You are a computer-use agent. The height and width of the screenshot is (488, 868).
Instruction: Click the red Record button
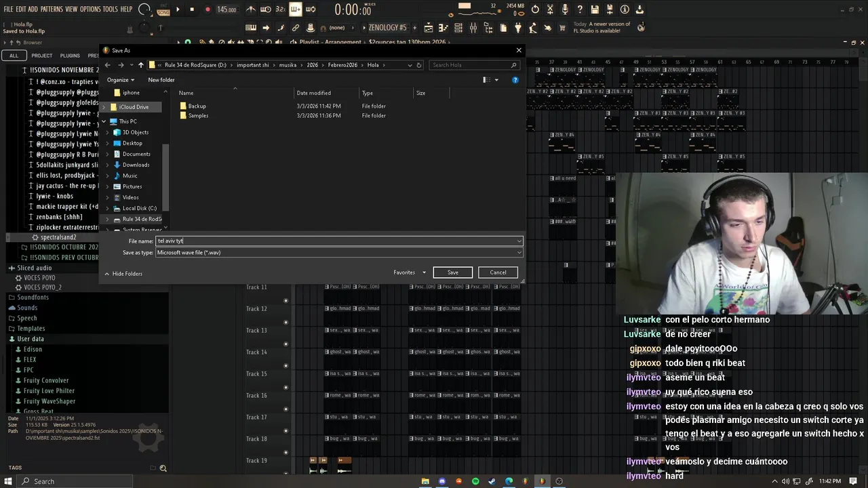click(207, 9)
